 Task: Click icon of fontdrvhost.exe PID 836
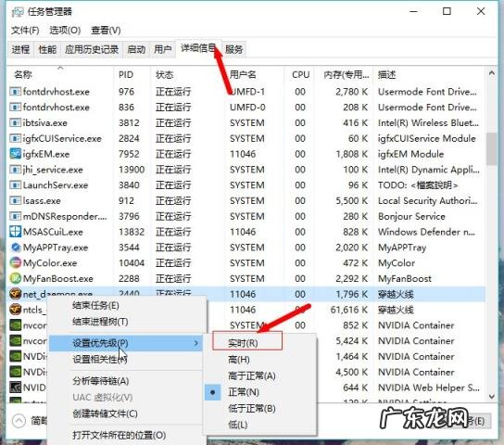pos(15,107)
